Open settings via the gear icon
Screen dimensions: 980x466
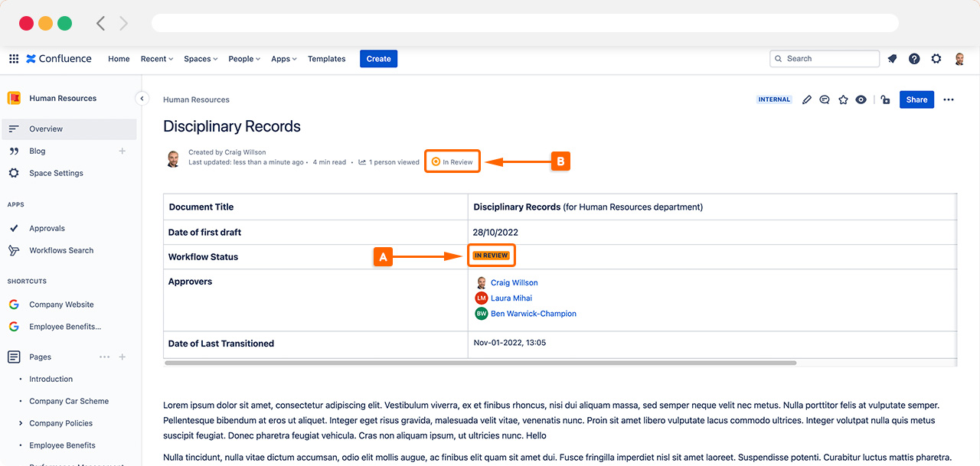point(936,58)
